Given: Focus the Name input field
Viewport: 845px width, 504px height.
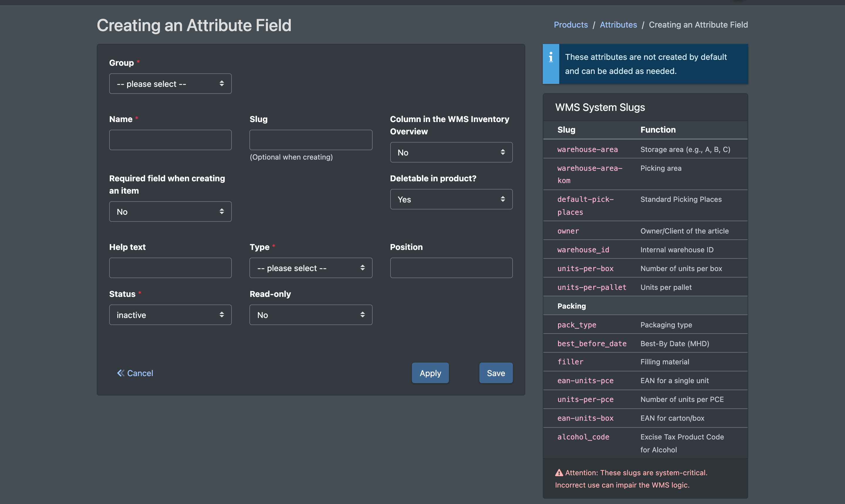Looking at the screenshot, I should point(170,140).
